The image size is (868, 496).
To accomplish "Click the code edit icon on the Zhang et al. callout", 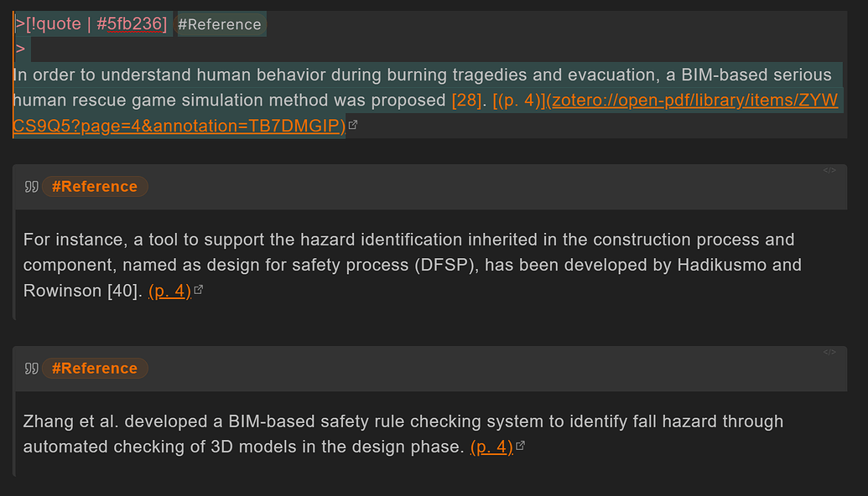I will click(829, 353).
